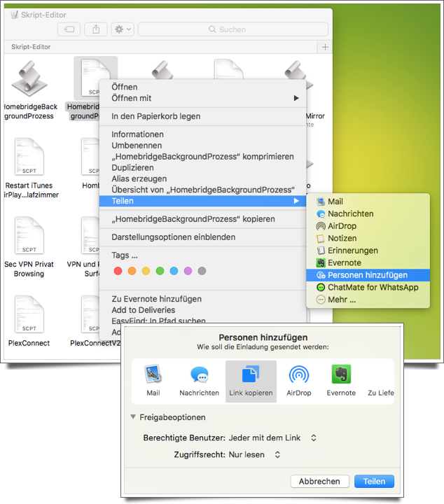
Task: Collapse the Freigabeoptionen disclosure triangle
Action: [x=134, y=417]
